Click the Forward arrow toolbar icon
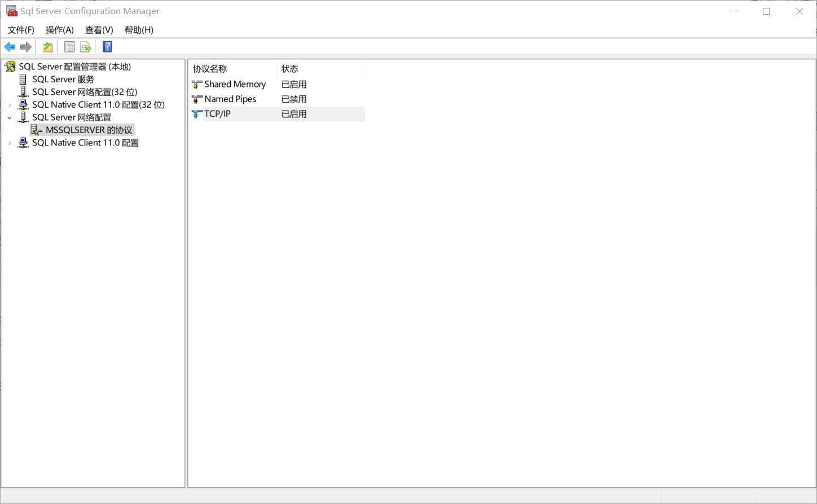The height and width of the screenshot is (504, 817). [x=25, y=47]
